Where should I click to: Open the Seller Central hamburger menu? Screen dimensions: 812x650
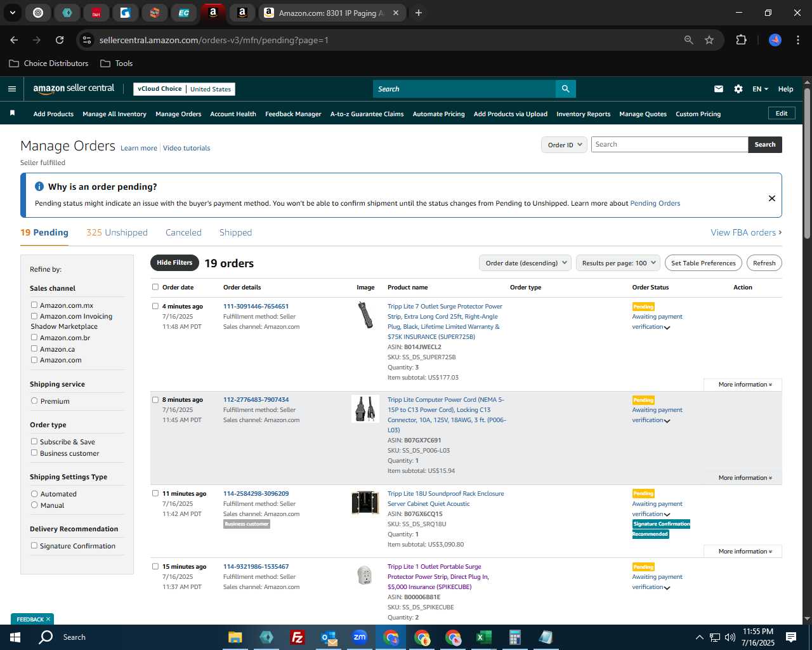(x=12, y=89)
